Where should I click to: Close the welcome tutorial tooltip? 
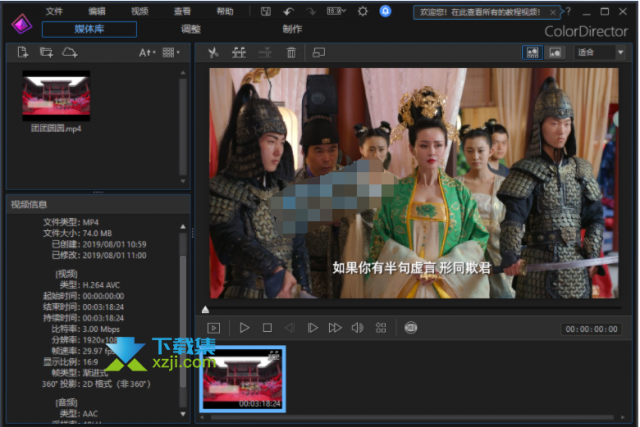coord(553,13)
